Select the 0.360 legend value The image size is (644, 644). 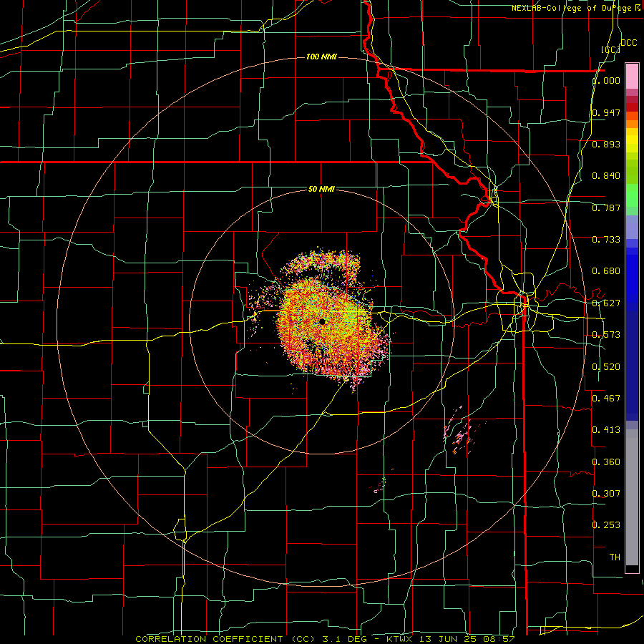pyautogui.click(x=606, y=462)
